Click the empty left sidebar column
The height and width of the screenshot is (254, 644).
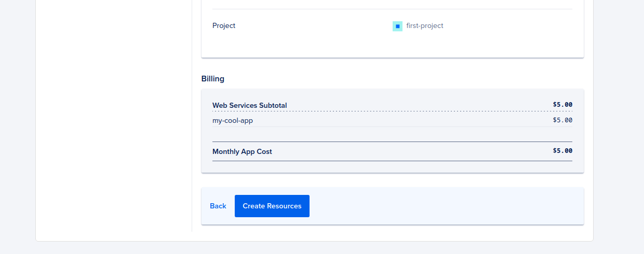(x=114, y=114)
